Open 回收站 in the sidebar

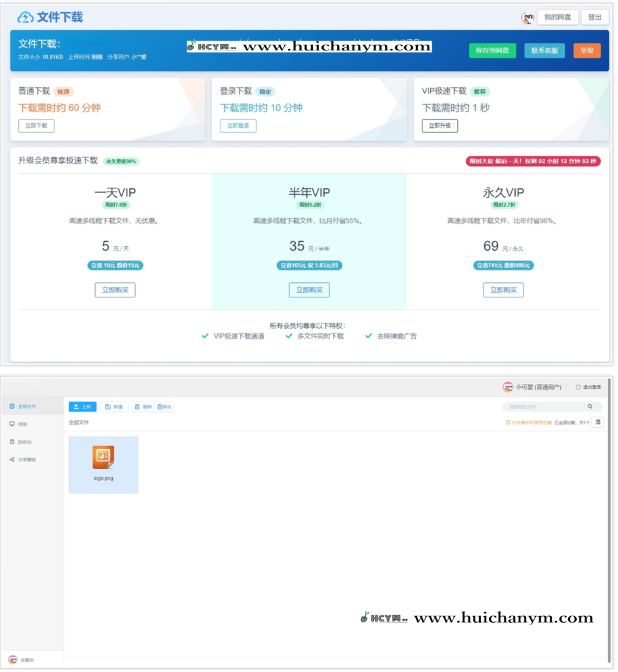[x=24, y=442]
